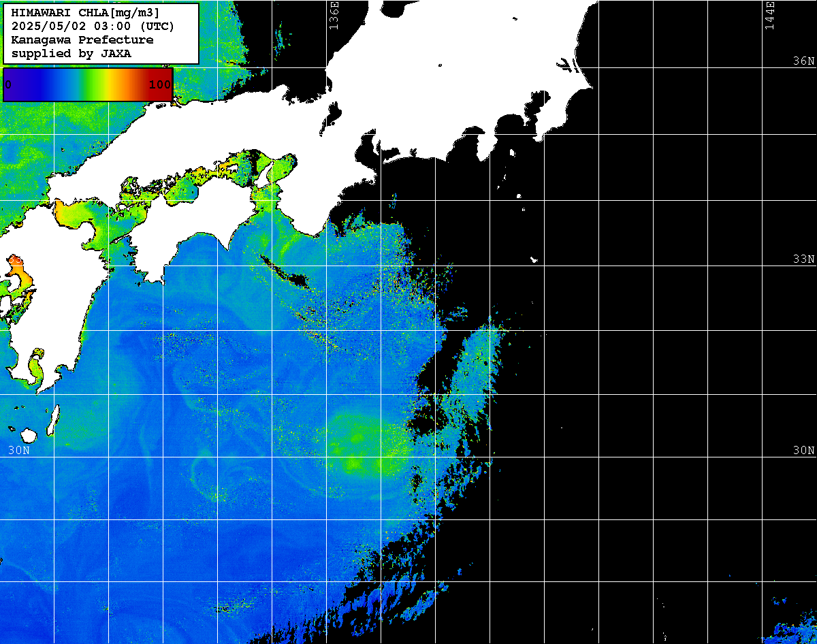
Task: Click the chlorophyll color scale bar
Action: coord(88,84)
